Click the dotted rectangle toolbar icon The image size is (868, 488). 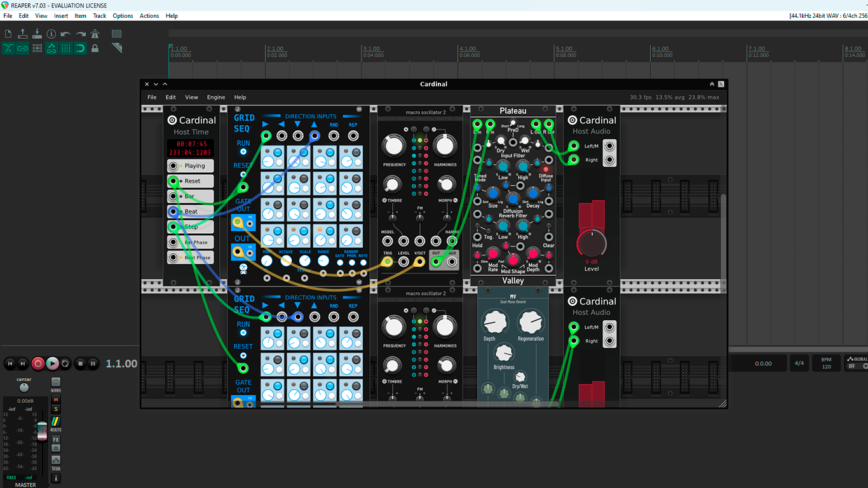point(116,34)
